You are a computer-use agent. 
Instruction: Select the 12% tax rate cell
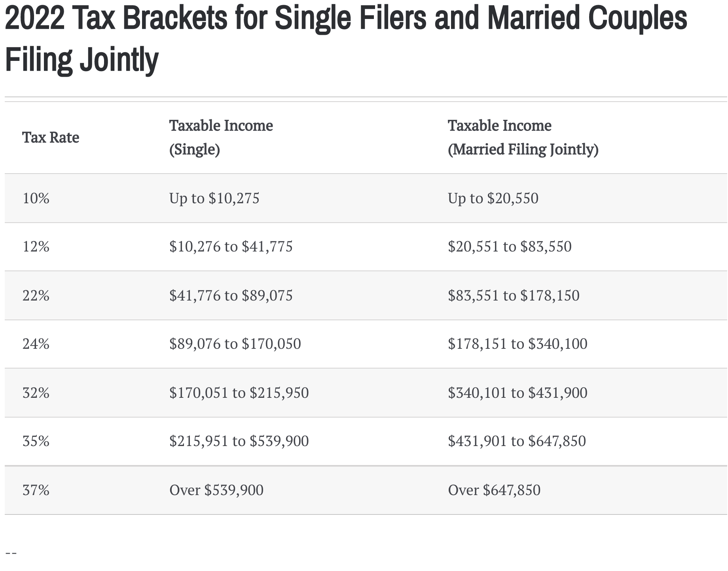tap(36, 247)
